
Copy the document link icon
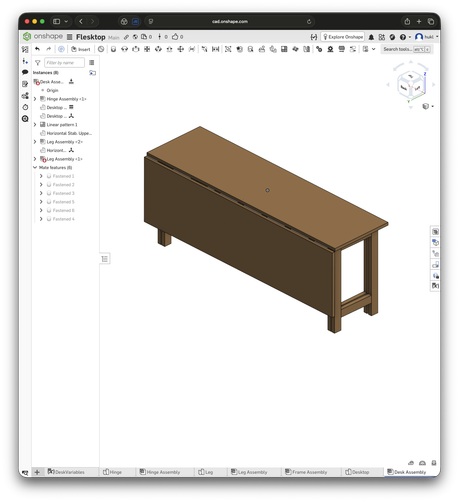coord(126,37)
